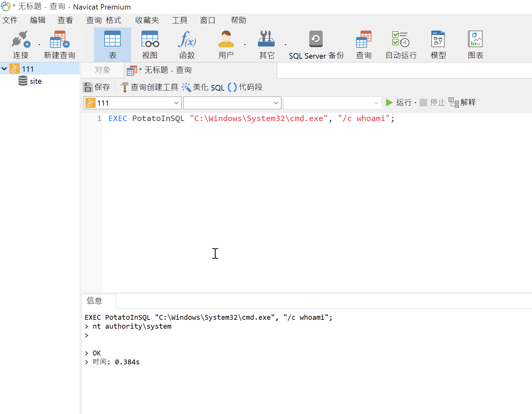Open the 收藏夹 menu
The height and width of the screenshot is (414, 532).
[147, 20]
